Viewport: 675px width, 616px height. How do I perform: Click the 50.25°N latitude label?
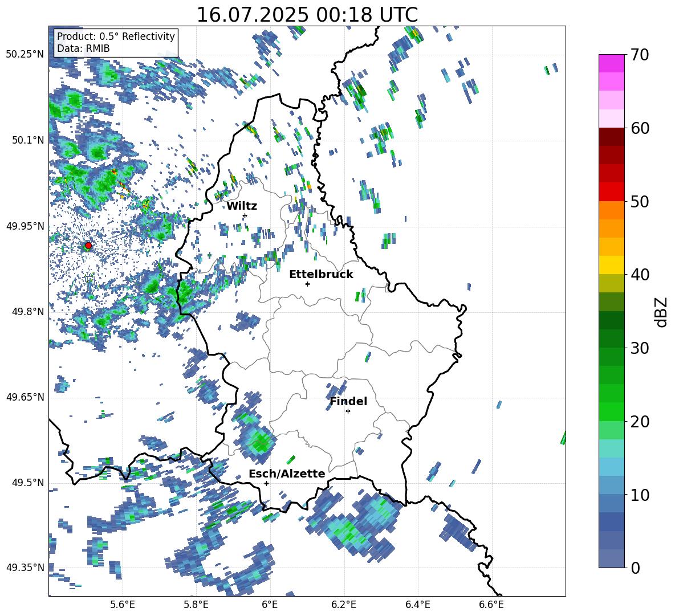25,55
